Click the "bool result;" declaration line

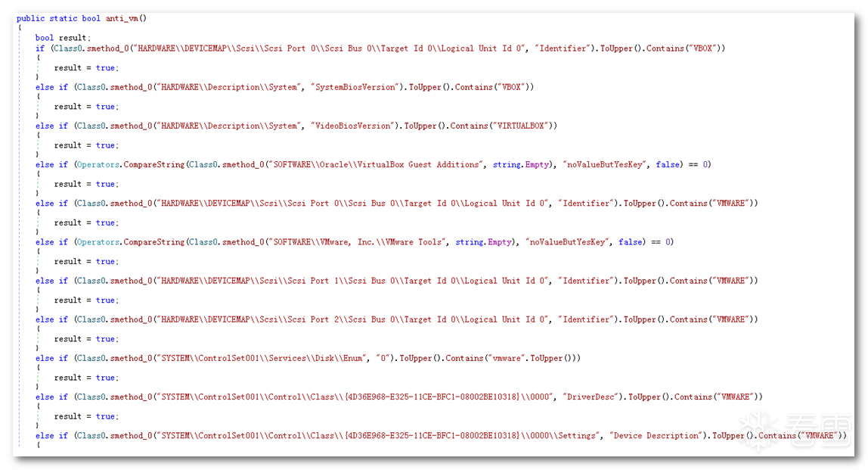pos(63,38)
